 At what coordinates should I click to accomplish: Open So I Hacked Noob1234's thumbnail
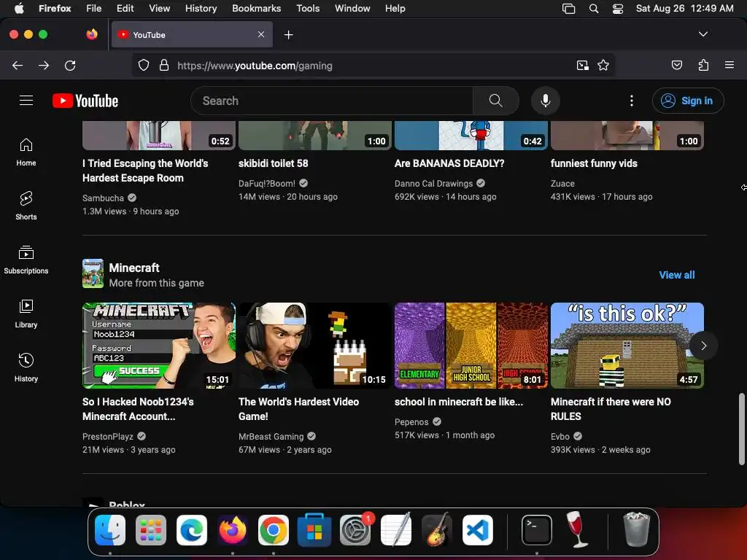pyautogui.click(x=158, y=346)
